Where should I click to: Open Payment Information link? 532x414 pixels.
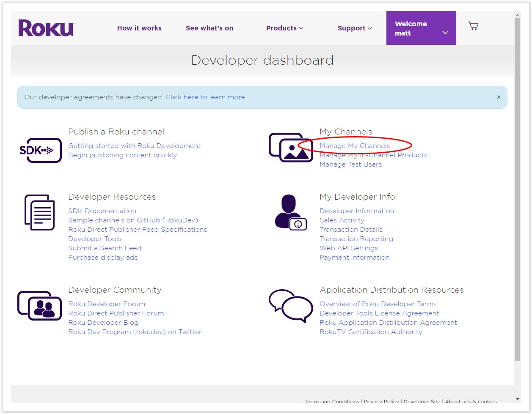click(x=355, y=258)
